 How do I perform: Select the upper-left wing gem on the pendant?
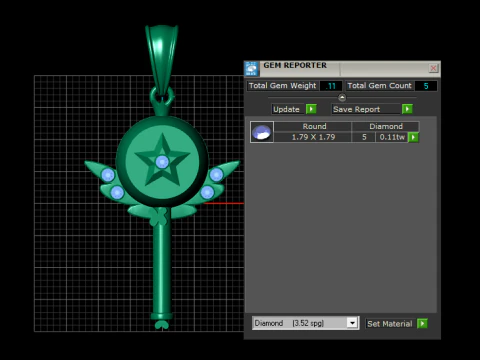108,175
